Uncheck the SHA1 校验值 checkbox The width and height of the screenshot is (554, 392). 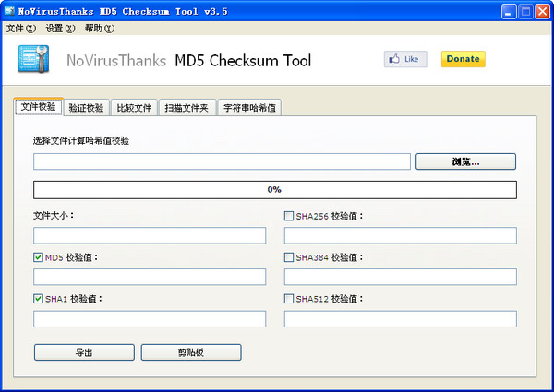point(38,299)
